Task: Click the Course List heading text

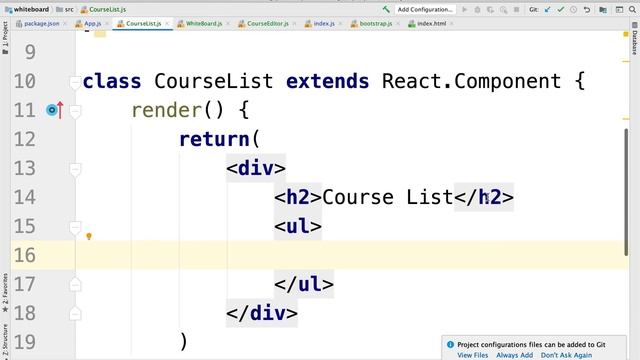Action: [388, 198]
